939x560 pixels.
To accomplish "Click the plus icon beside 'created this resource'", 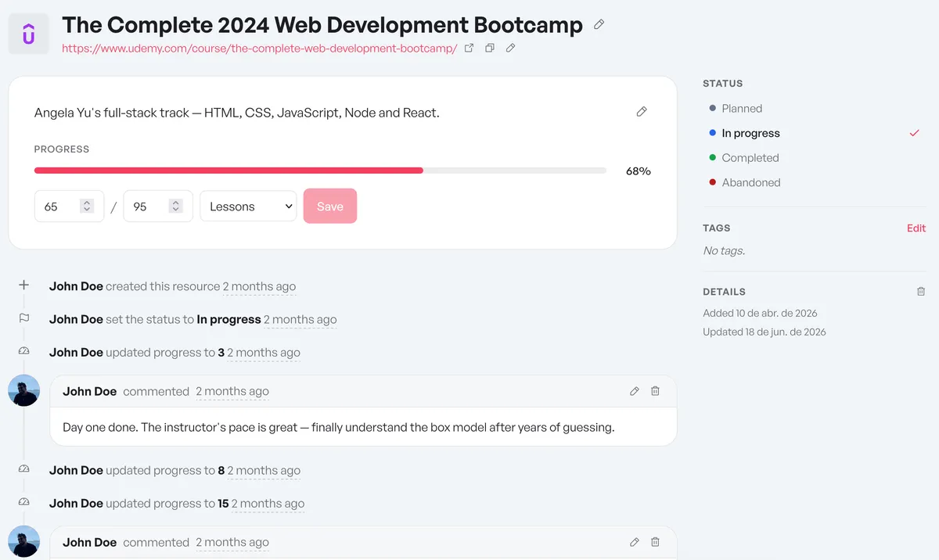I will (x=23, y=285).
